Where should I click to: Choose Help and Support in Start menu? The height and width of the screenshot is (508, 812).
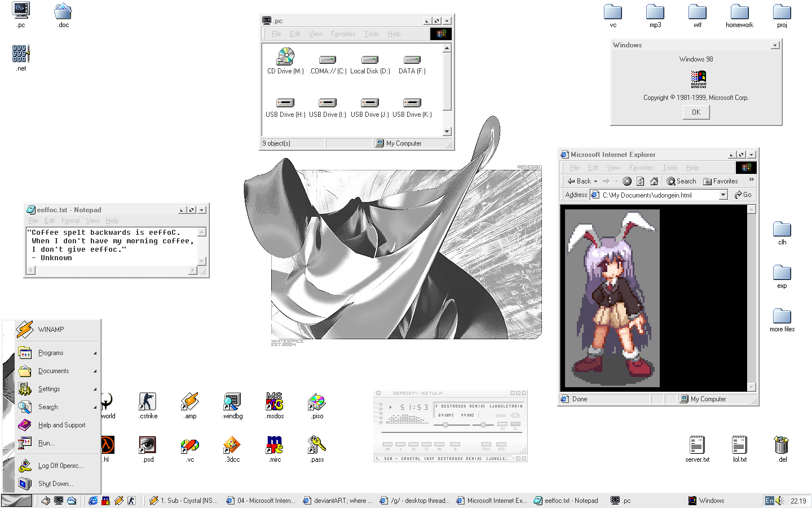coord(58,425)
